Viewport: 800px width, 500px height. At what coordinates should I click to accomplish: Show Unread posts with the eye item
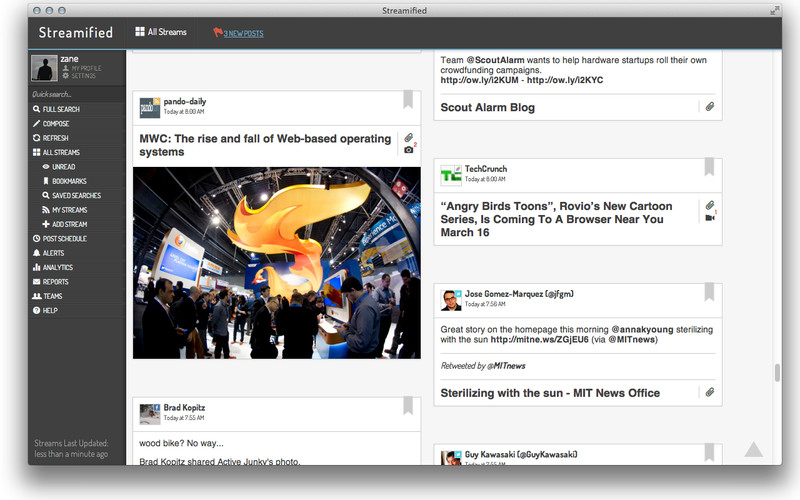click(59, 167)
